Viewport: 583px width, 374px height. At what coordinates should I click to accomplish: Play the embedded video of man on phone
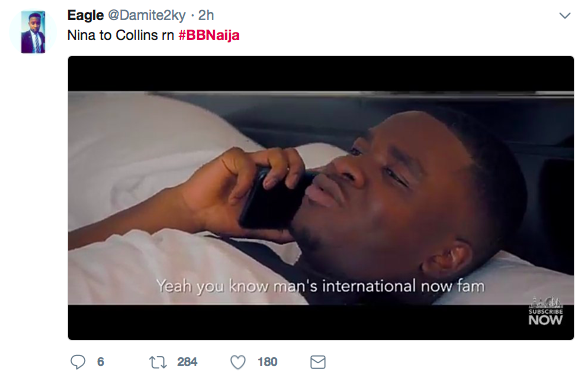point(321,198)
